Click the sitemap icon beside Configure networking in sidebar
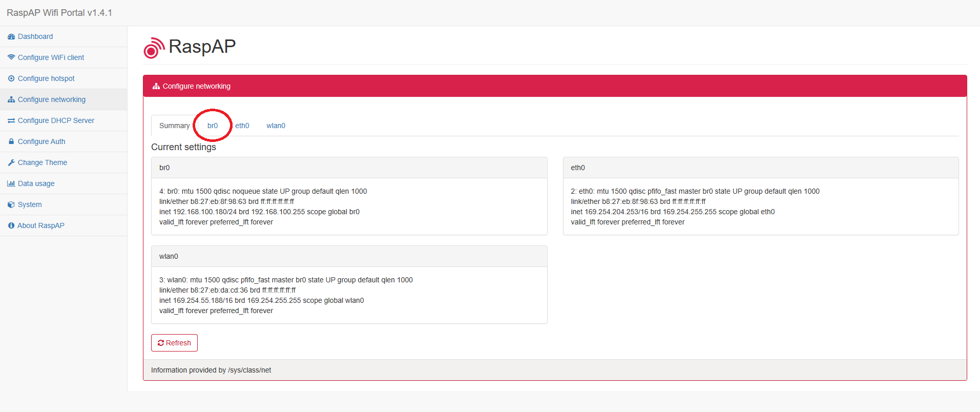Image resolution: width=980 pixels, height=412 pixels. pos(11,99)
